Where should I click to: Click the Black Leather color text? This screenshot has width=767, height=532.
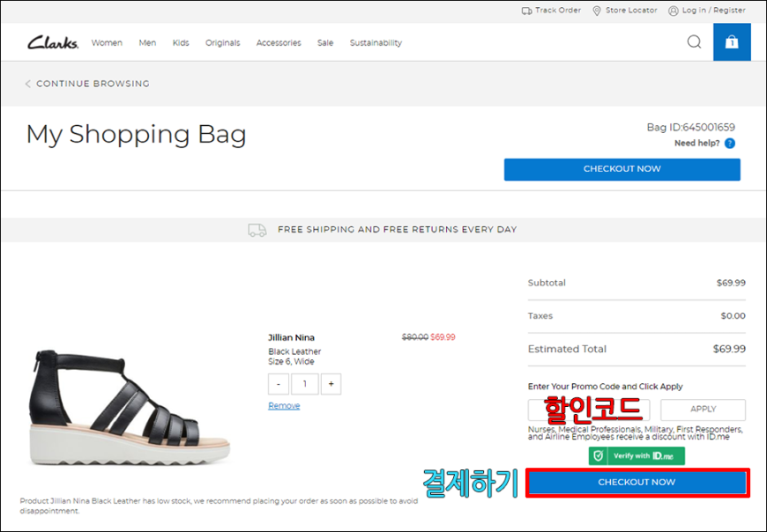294,351
